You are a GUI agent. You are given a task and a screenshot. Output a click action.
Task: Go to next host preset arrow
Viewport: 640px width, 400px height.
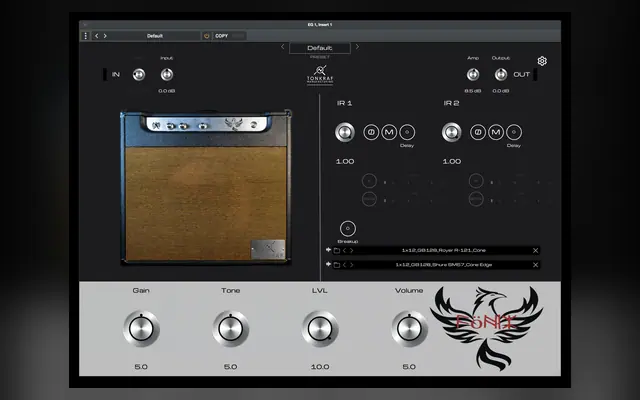point(105,36)
